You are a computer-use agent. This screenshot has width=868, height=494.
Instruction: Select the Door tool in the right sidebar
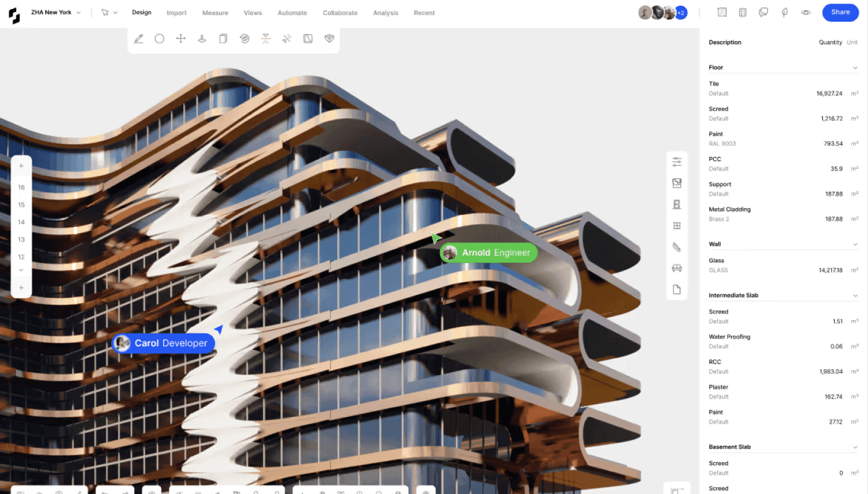(x=676, y=204)
